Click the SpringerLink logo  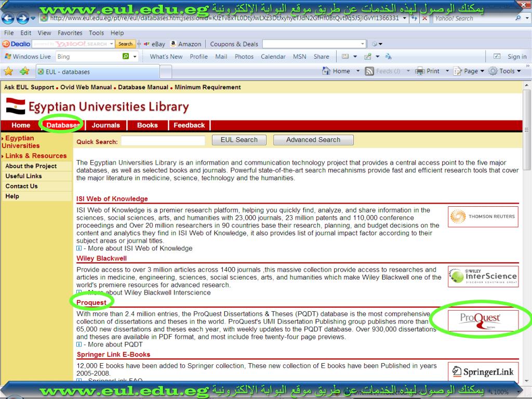(483, 372)
